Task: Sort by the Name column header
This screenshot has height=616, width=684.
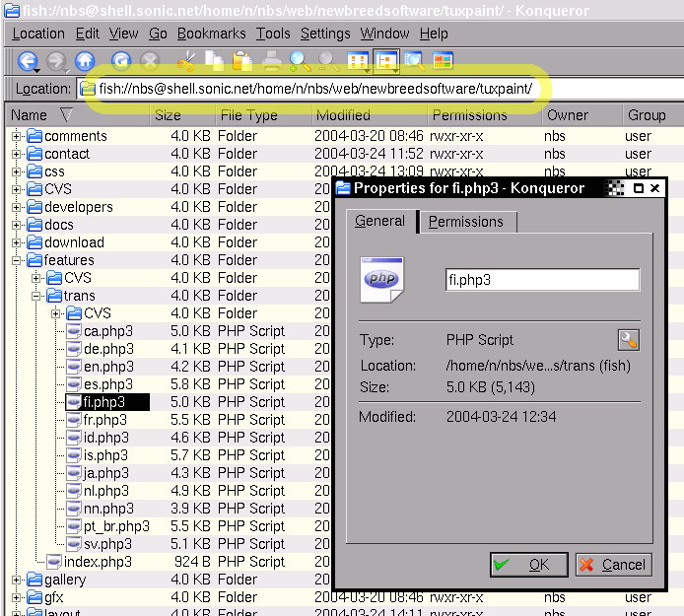Action: [x=77, y=115]
